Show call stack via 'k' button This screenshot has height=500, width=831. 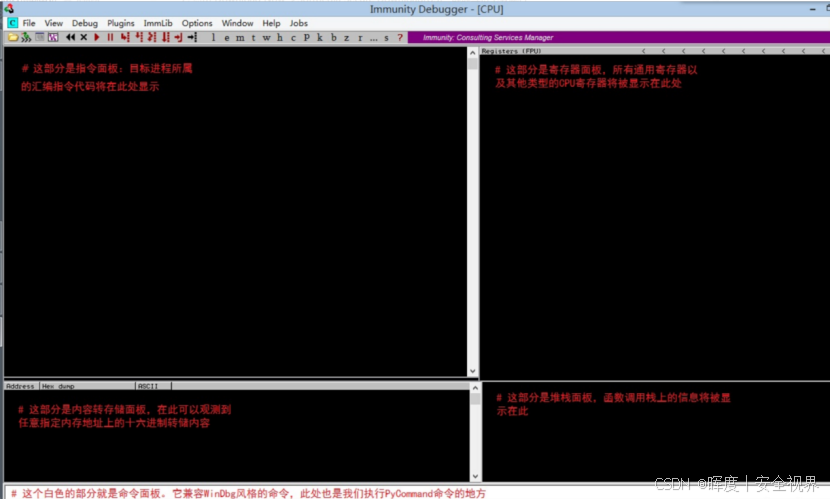[x=320, y=37]
